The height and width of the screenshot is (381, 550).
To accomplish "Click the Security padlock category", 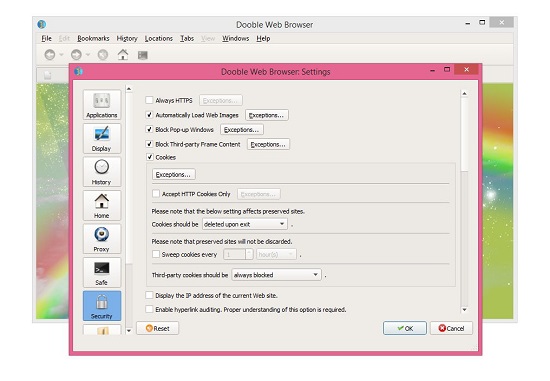I will 102,306.
